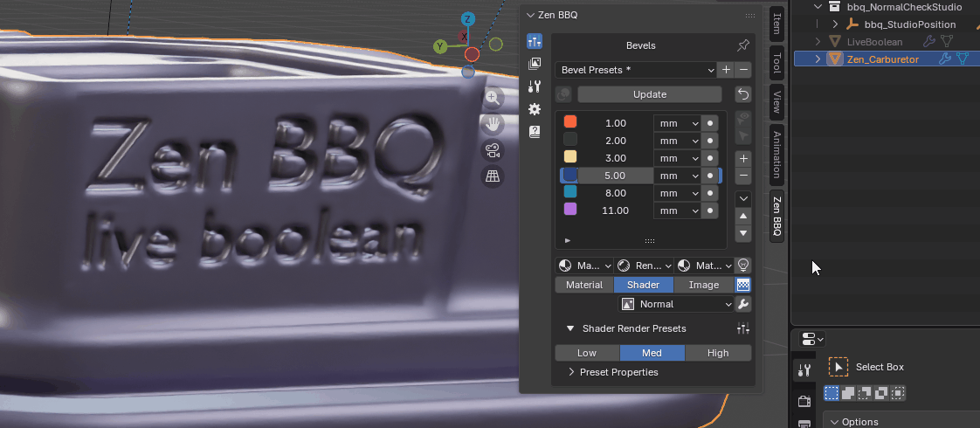Toggle the camera view gizmo
The image size is (980, 428).
click(x=493, y=150)
